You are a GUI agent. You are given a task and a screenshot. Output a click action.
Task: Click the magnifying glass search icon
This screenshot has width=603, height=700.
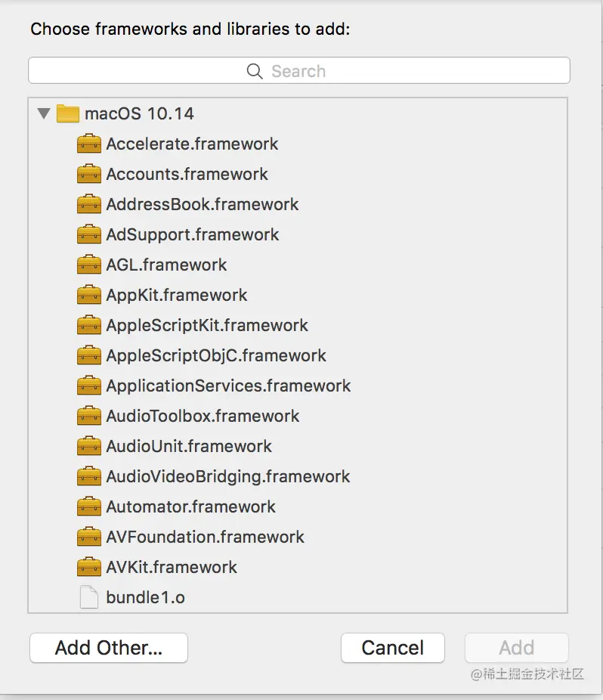[x=255, y=71]
